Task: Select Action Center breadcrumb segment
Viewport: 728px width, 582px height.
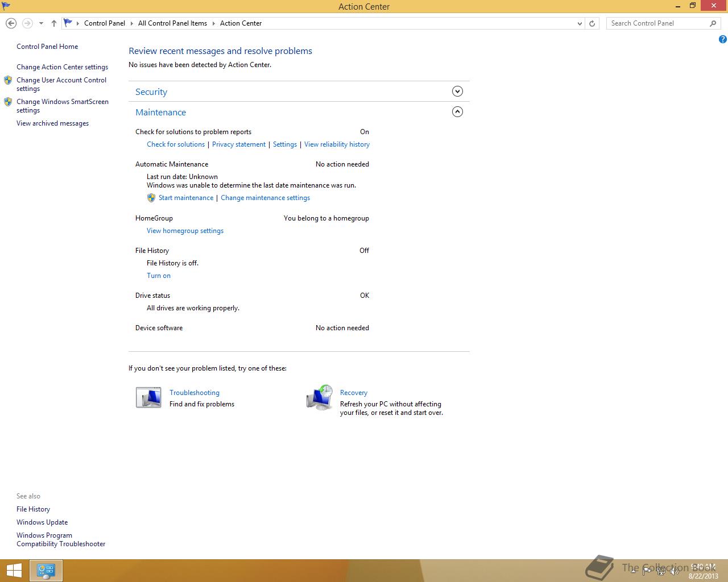Action: coord(241,23)
